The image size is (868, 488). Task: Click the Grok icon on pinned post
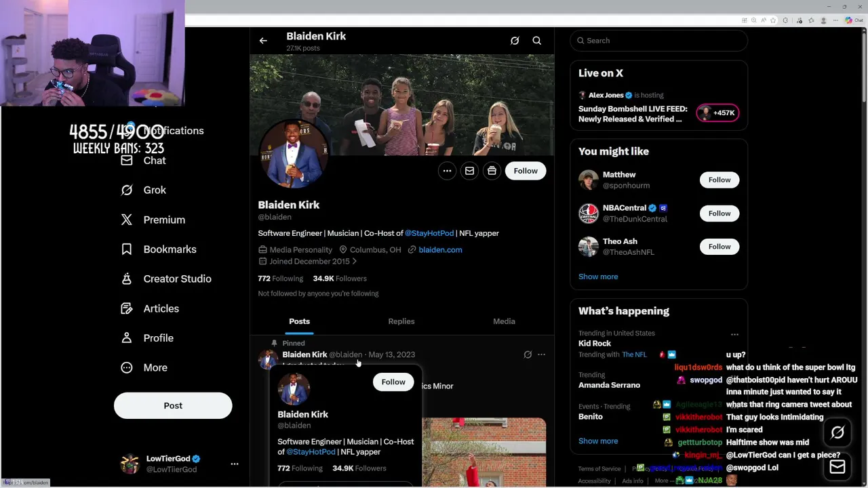pos(528,354)
